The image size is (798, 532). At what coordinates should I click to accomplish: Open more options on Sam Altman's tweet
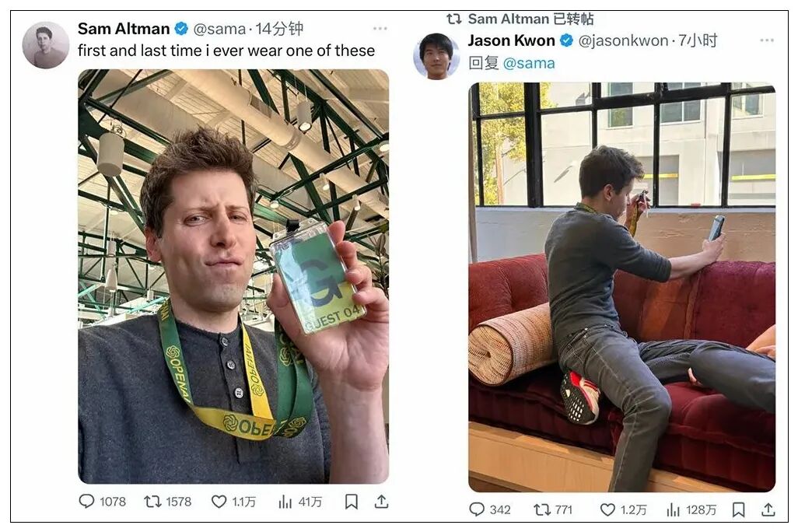[380, 29]
